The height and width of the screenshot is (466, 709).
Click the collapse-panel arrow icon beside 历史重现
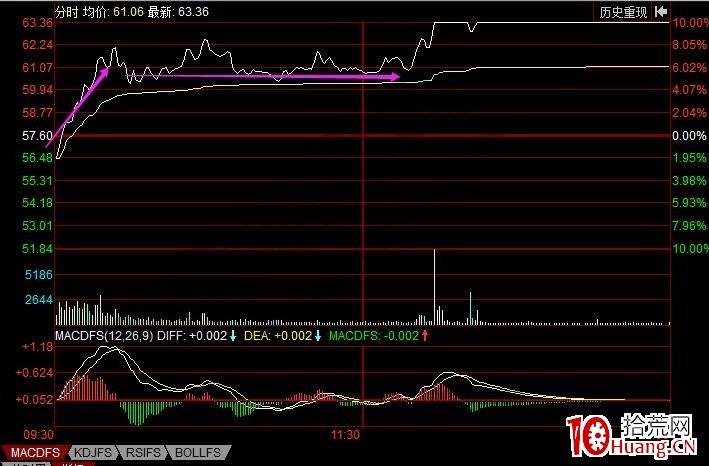661,12
